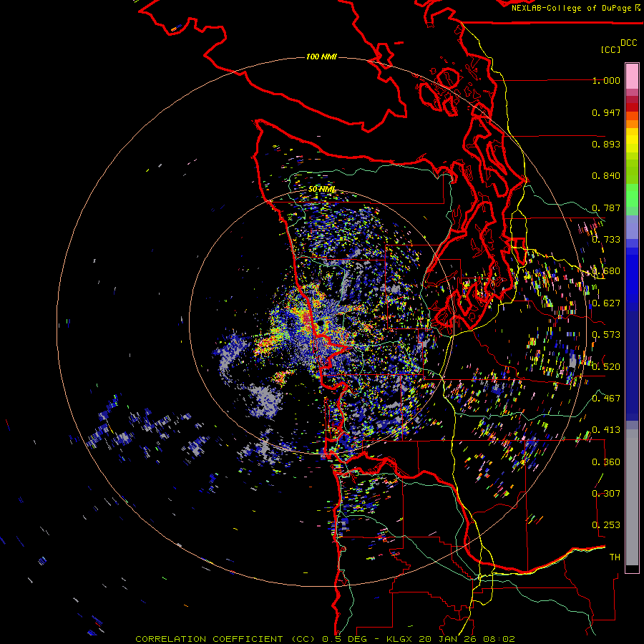Screen dimensions: 644x644
Task: Select the 0.307 scale value
Action: (x=606, y=493)
